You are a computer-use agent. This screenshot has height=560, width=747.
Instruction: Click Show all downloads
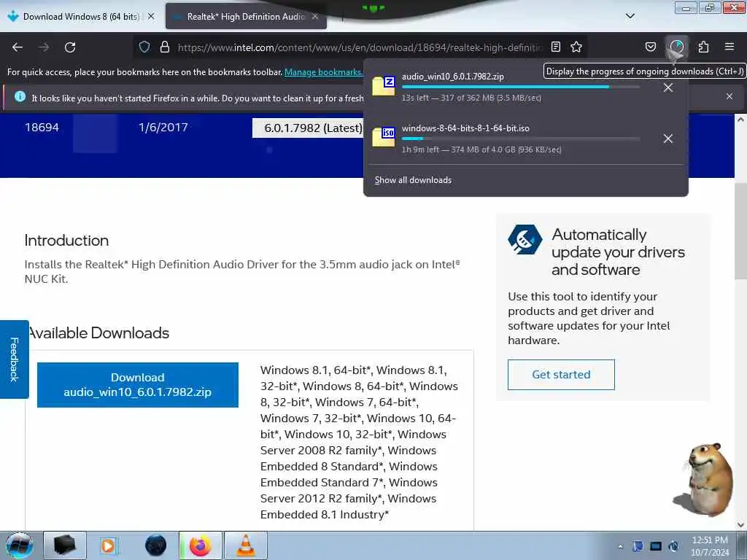pos(413,180)
